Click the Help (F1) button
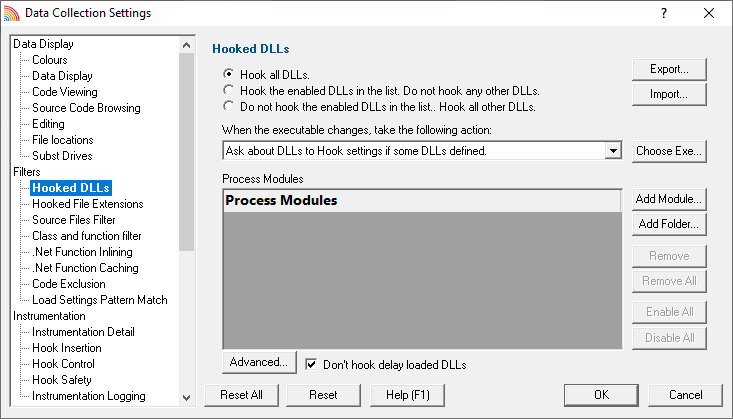733x419 pixels. (407, 395)
